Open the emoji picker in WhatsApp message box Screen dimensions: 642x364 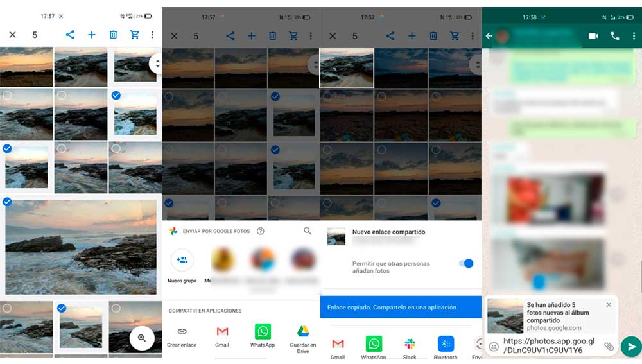tap(494, 347)
